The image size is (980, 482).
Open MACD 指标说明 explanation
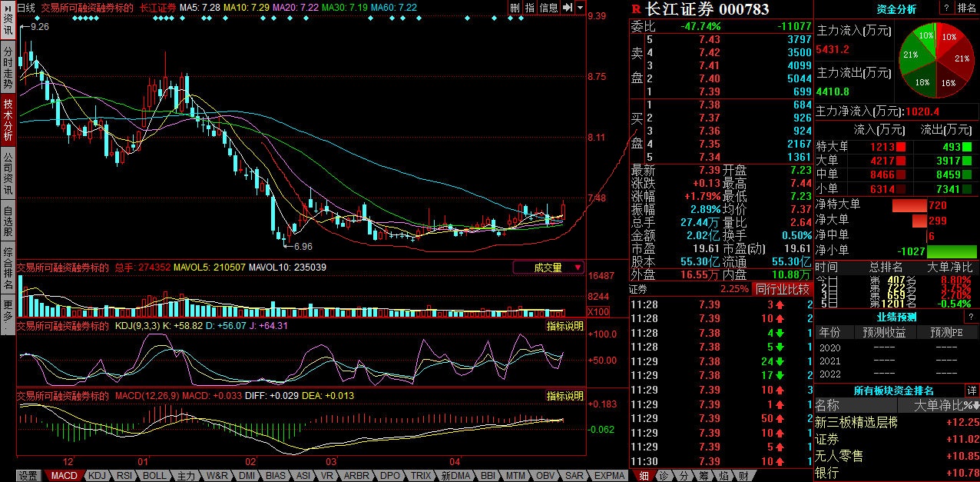[x=564, y=396]
